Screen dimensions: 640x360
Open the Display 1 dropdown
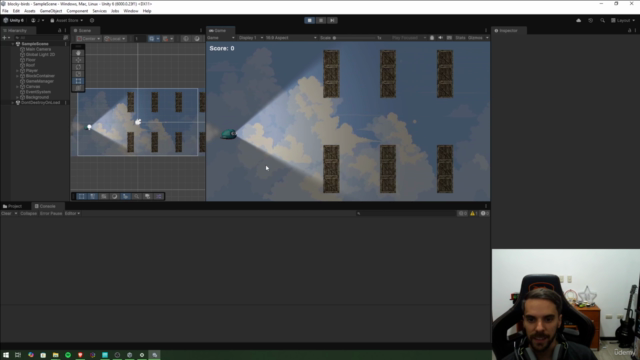tap(251, 38)
